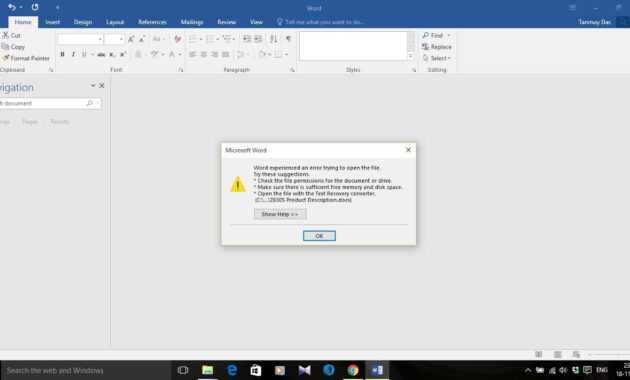
Task: Click the Shading paint bucket icon
Action: [x=262, y=54]
